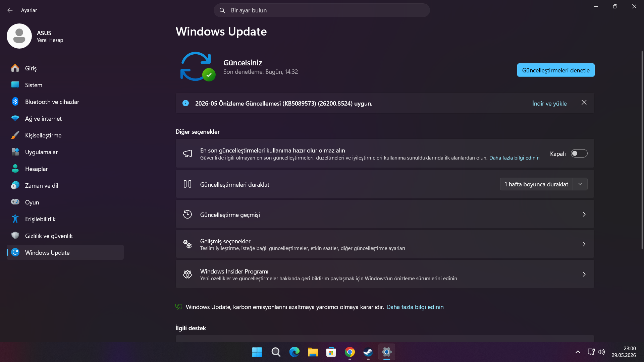Click the volume speaker icon in system tray

pyautogui.click(x=601, y=352)
